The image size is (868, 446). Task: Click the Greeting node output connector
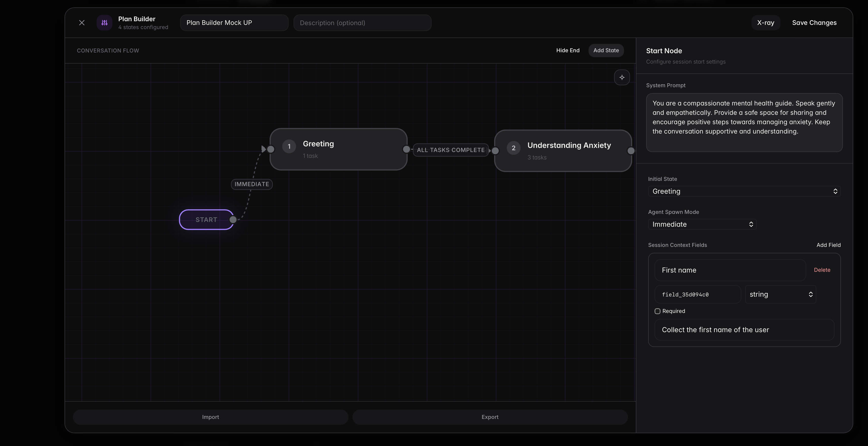(406, 149)
